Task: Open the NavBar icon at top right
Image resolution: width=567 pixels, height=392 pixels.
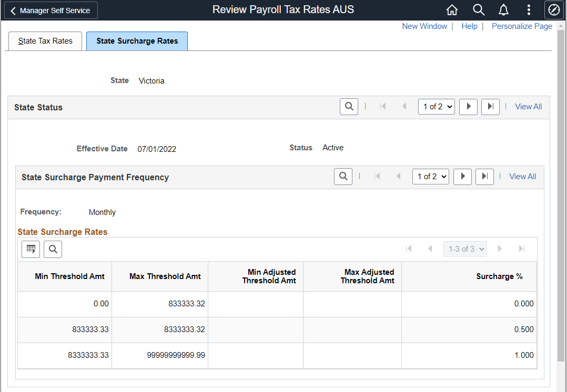Action: point(554,9)
